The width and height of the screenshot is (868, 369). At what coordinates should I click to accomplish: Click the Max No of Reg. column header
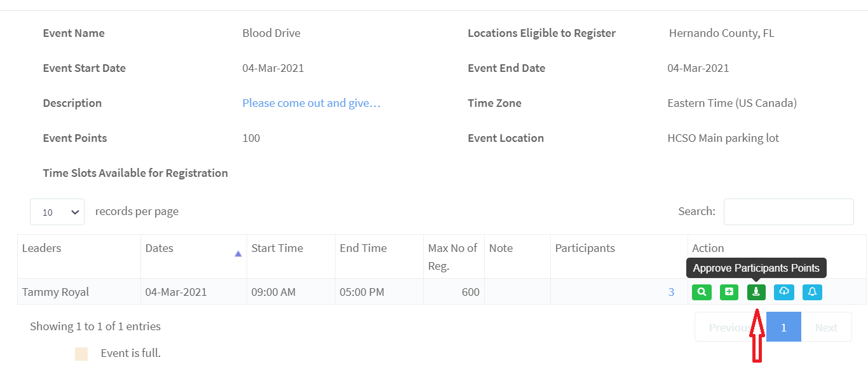coord(454,256)
